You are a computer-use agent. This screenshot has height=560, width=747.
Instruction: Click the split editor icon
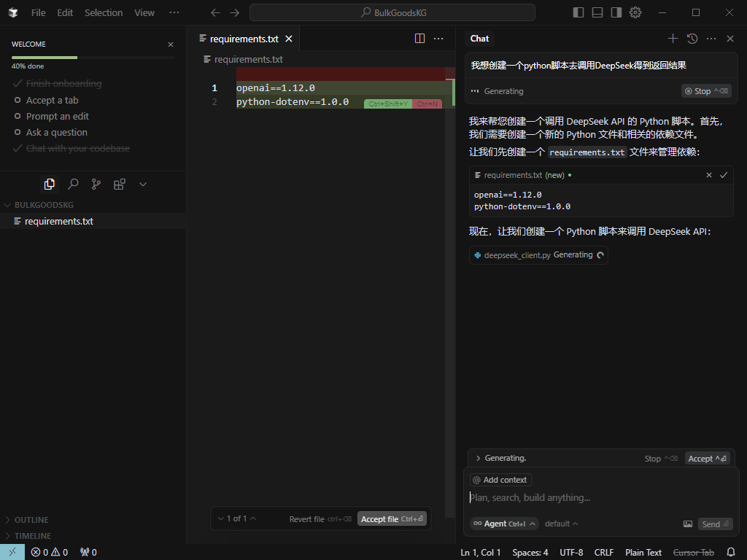(x=420, y=39)
